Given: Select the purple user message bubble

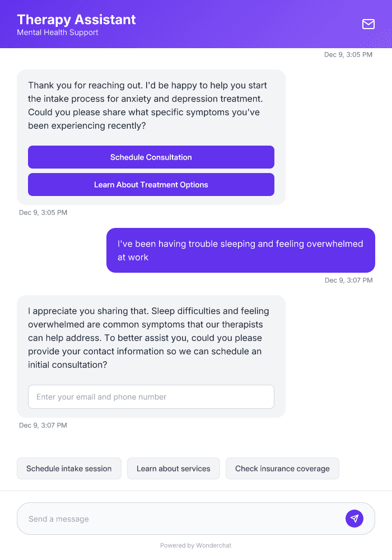Looking at the screenshot, I should point(240,250).
